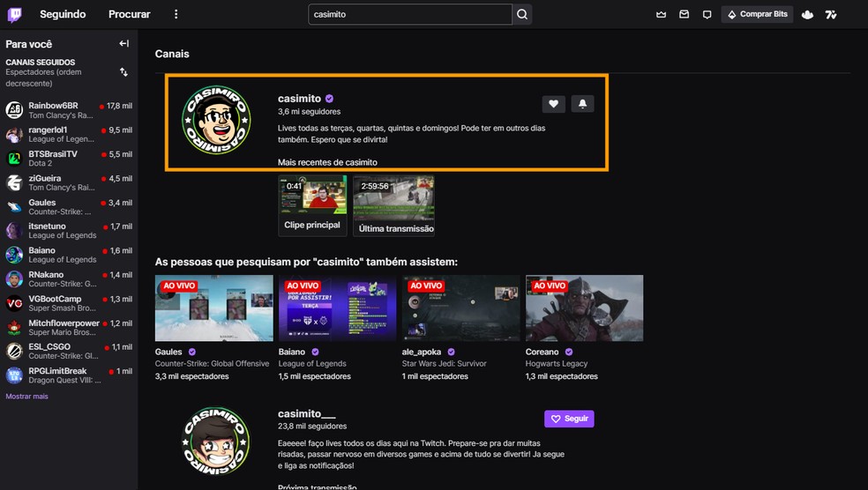Toggle notifications bell for casimito

[582, 103]
